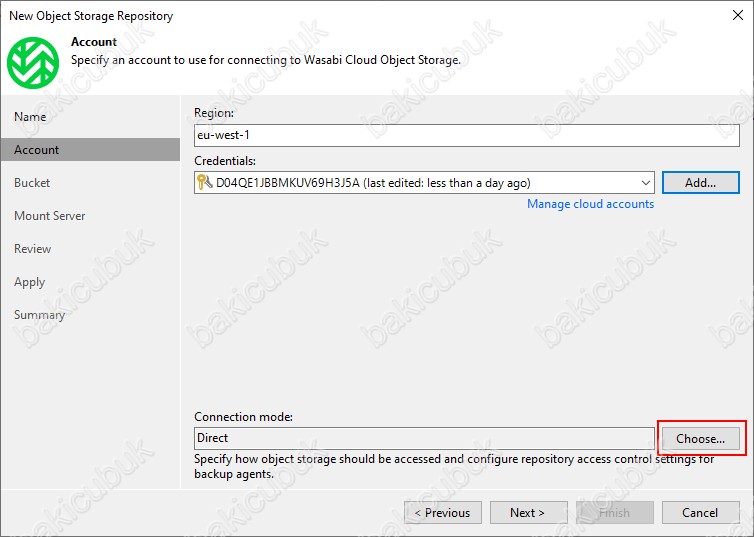Open the Manage cloud accounts link
754x537 pixels.
(591, 204)
